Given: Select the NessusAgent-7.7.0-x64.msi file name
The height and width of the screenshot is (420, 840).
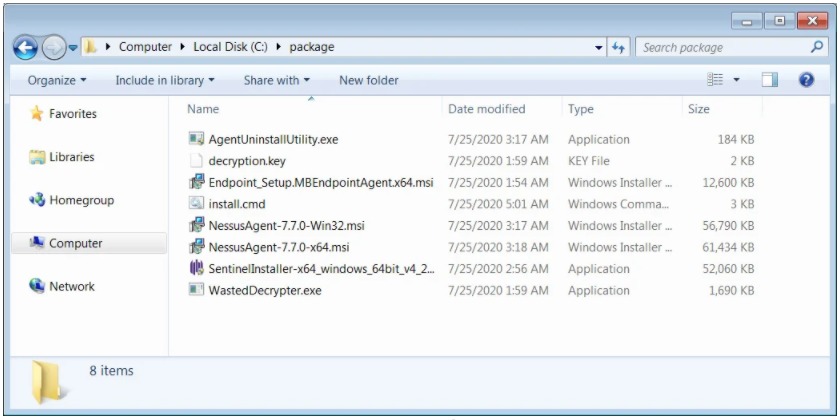Looking at the screenshot, I should (x=279, y=247).
